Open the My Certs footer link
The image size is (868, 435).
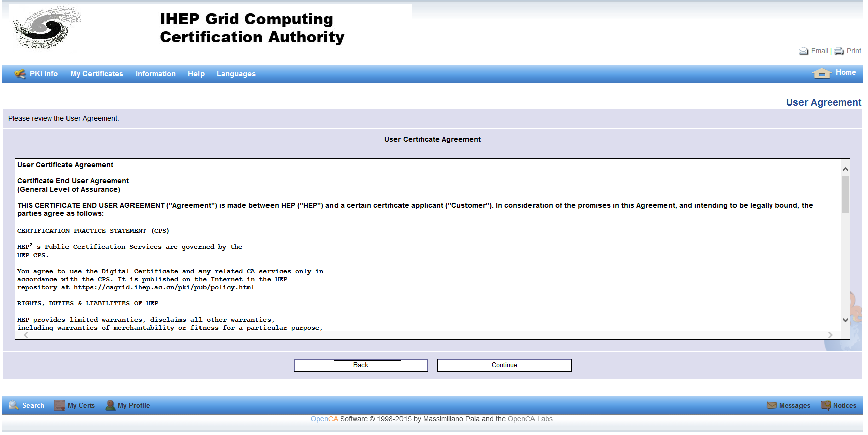81,406
